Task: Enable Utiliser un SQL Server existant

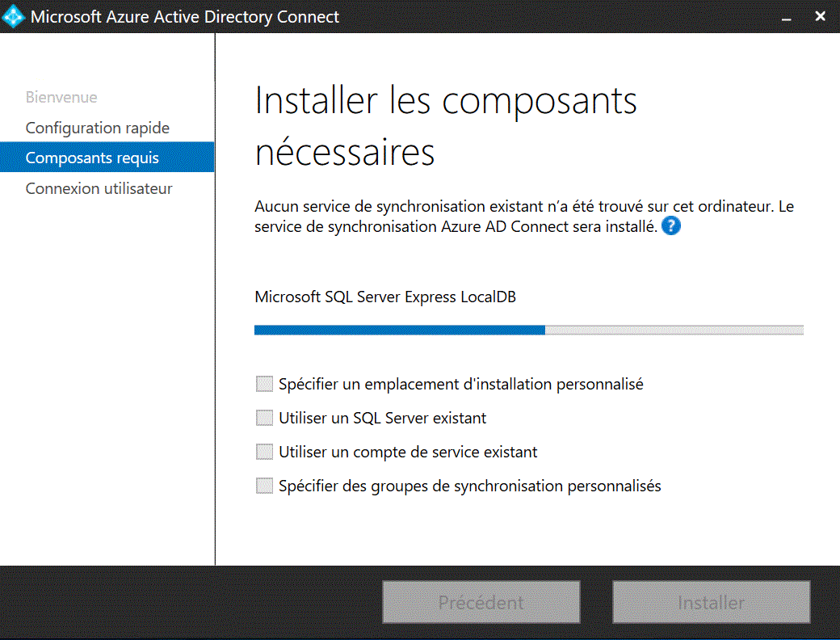Action: coord(264,418)
